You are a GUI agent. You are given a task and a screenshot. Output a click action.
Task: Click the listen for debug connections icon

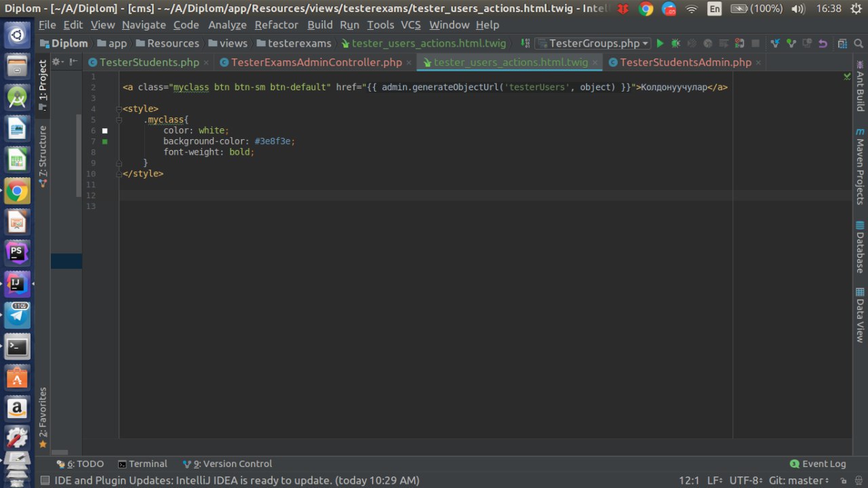click(740, 43)
